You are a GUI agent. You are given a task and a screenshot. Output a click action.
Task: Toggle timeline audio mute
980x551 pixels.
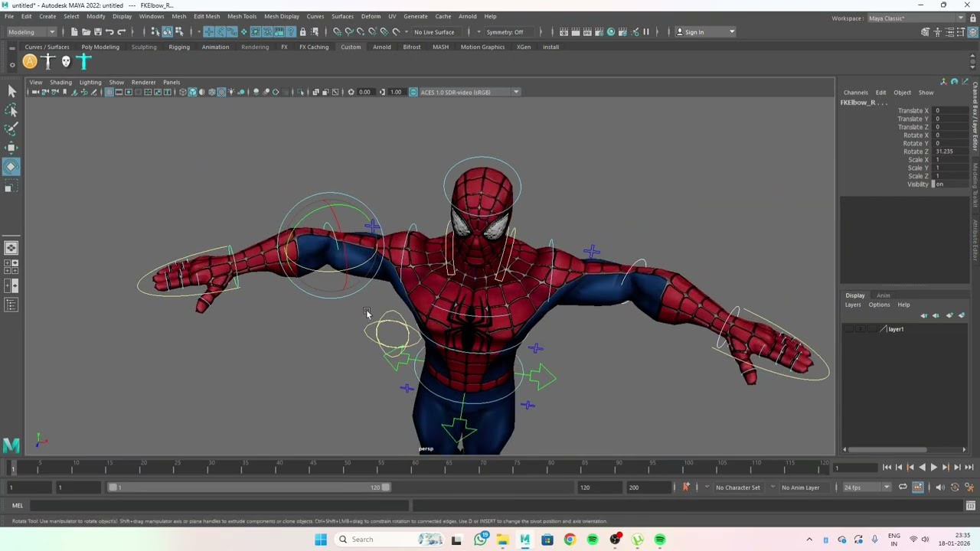click(940, 487)
